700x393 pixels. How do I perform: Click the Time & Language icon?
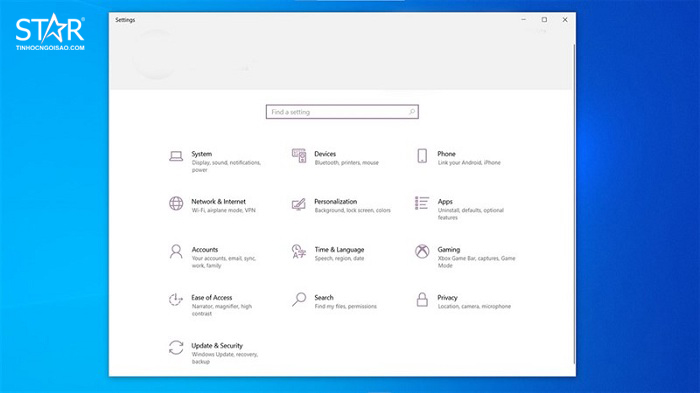(299, 251)
